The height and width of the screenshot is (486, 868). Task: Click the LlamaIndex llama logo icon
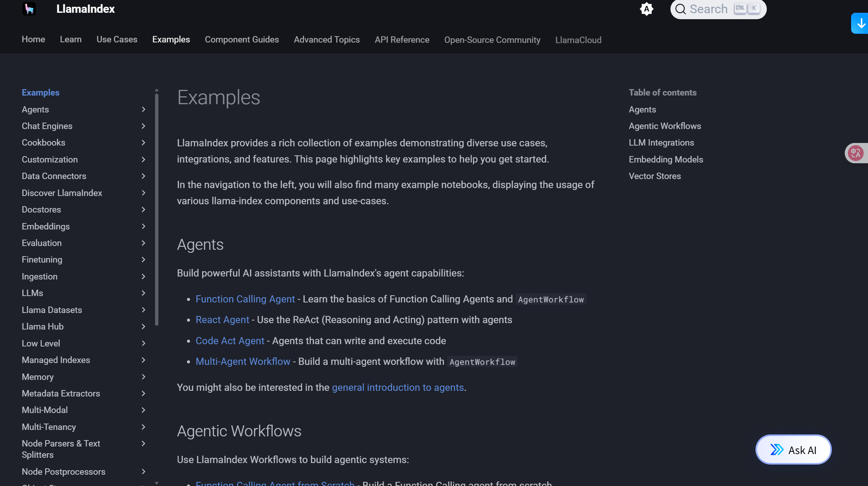coord(29,9)
